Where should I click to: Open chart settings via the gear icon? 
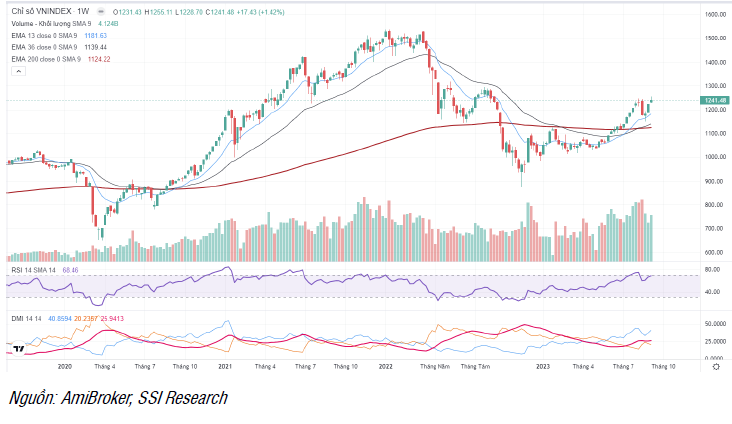(716, 367)
